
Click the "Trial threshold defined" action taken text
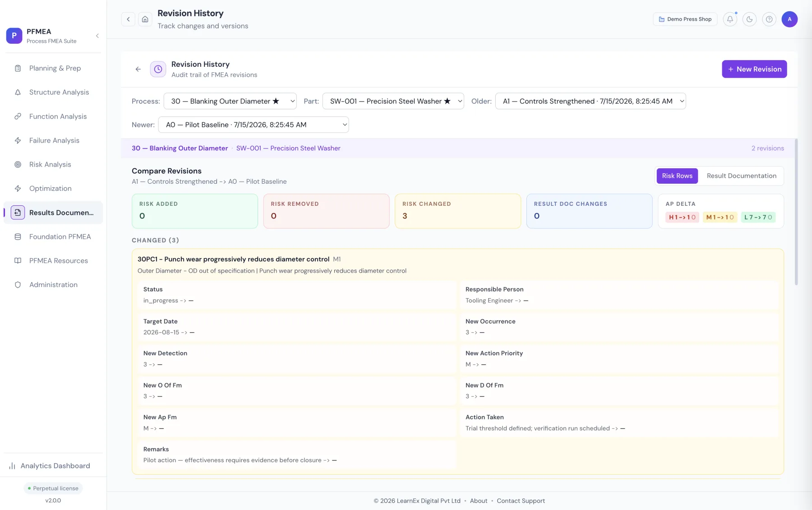pyautogui.click(x=537, y=429)
